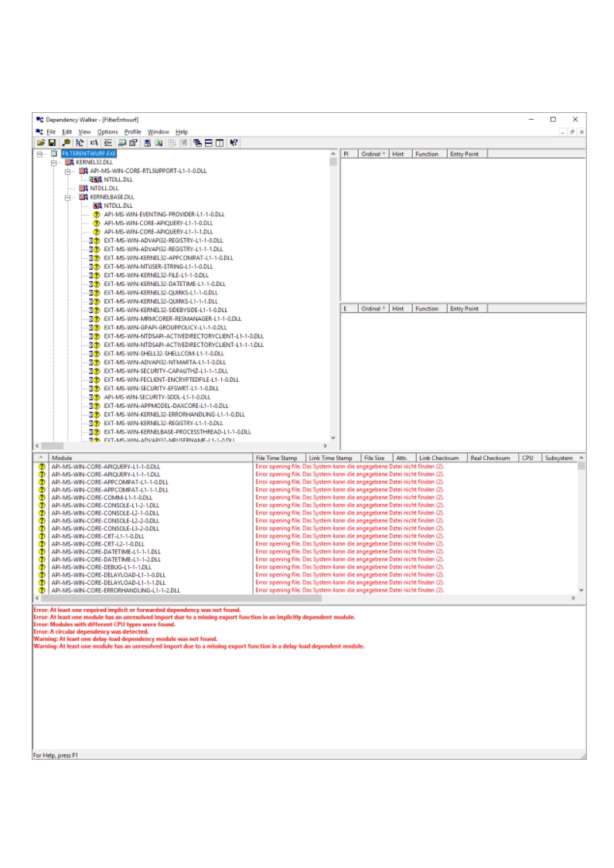The height and width of the screenshot is (868, 614).
Task: Click the PI column header in imports pane
Action: tap(349, 154)
